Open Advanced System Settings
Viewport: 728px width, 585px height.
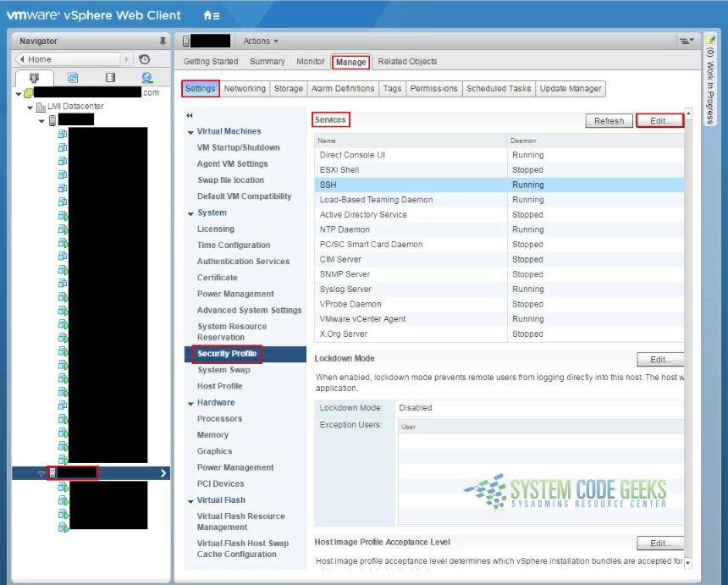[x=250, y=310]
